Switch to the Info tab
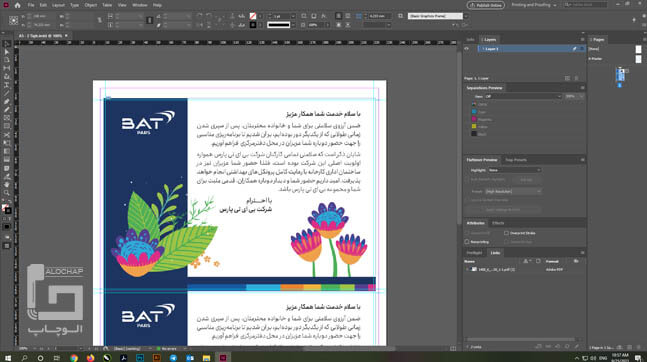 470,40
